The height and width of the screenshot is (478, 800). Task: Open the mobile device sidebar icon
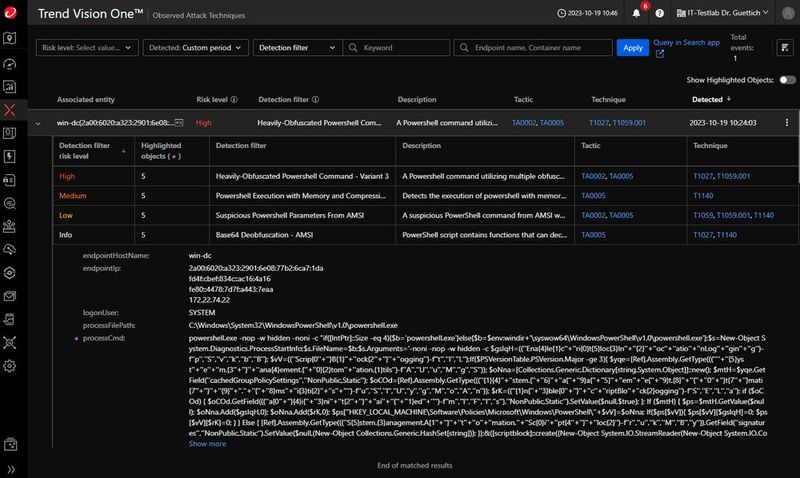pos(10,319)
